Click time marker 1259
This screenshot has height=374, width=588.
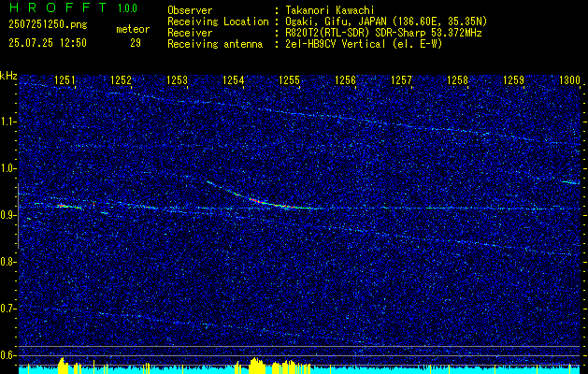pyautogui.click(x=513, y=80)
